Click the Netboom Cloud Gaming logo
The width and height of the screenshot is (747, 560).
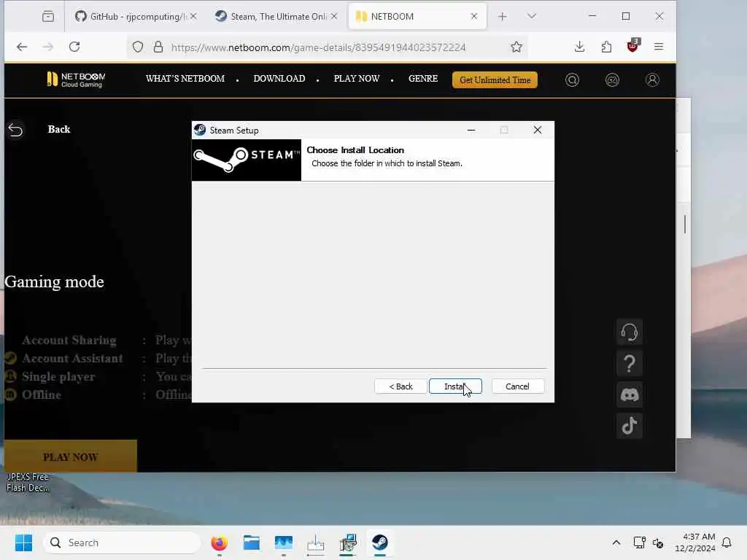pyautogui.click(x=76, y=79)
